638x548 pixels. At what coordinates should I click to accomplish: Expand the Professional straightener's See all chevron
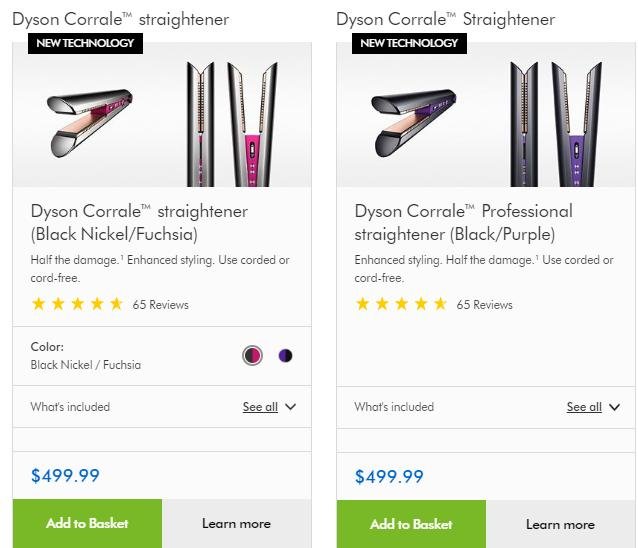click(614, 407)
